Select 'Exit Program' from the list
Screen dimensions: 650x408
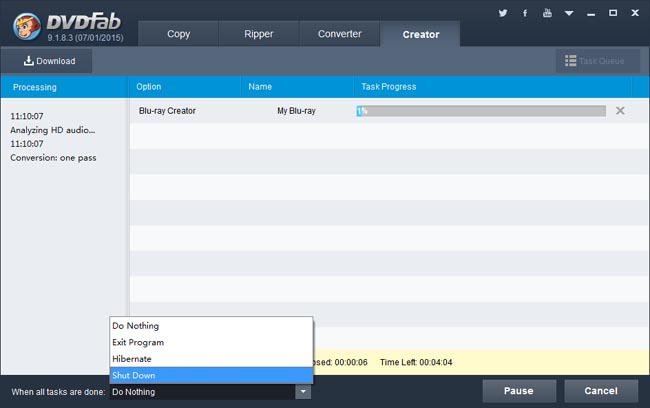tap(211, 342)
